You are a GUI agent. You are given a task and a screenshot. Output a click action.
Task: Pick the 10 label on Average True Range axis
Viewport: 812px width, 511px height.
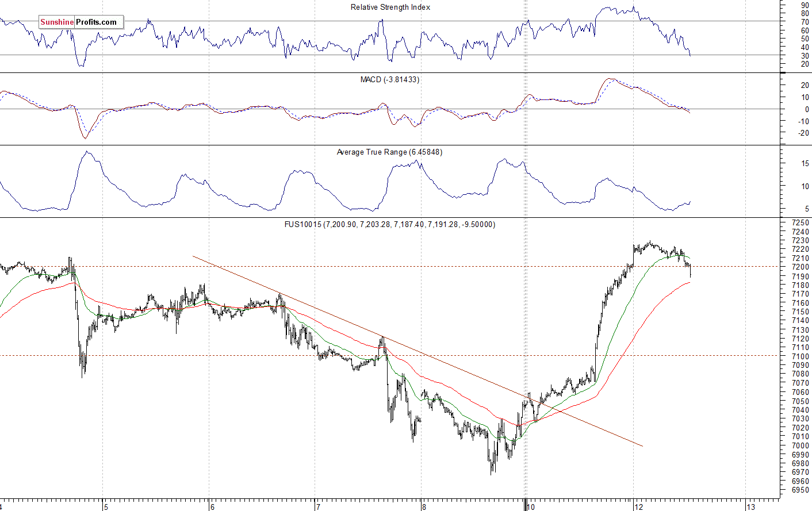805,187
